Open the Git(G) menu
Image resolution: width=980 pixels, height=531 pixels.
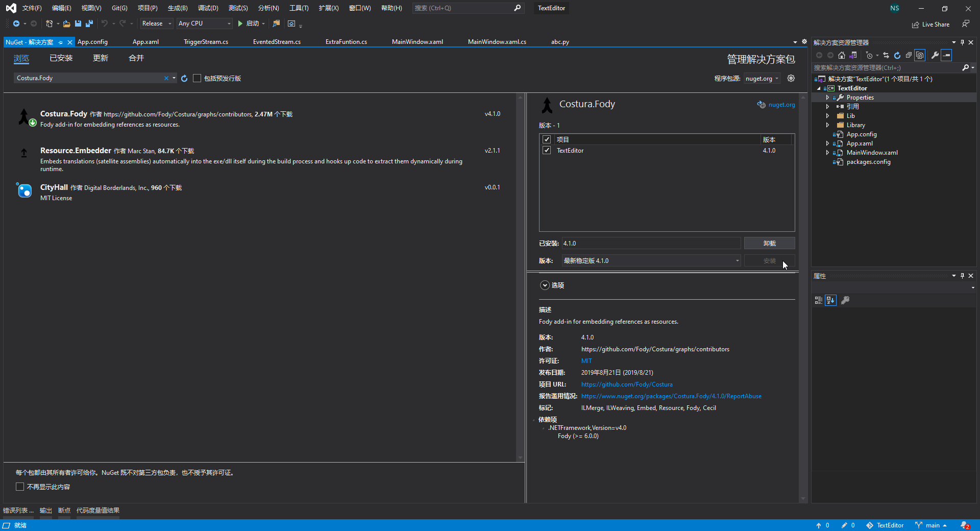(x=119, y=8)
